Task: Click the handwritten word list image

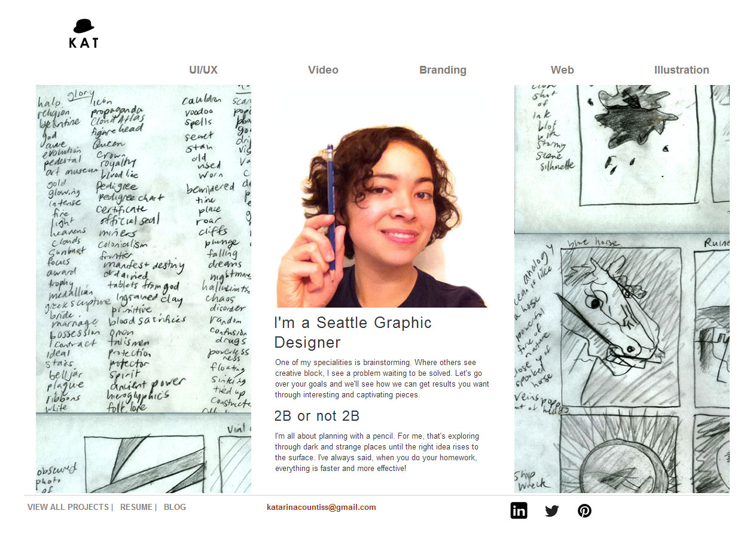Action: click(144, 248)
